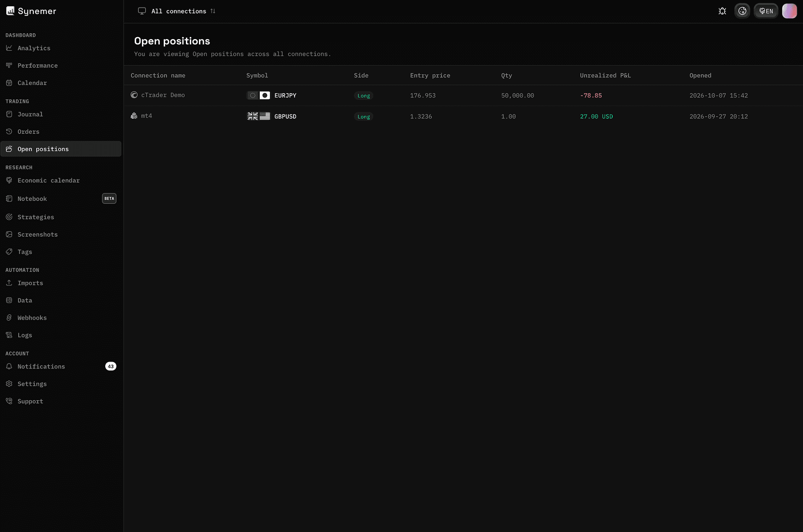The width and height of the screenshot is (803, 532).
Task: Click the Open positions sidebar icon
Action: [9, 149]
